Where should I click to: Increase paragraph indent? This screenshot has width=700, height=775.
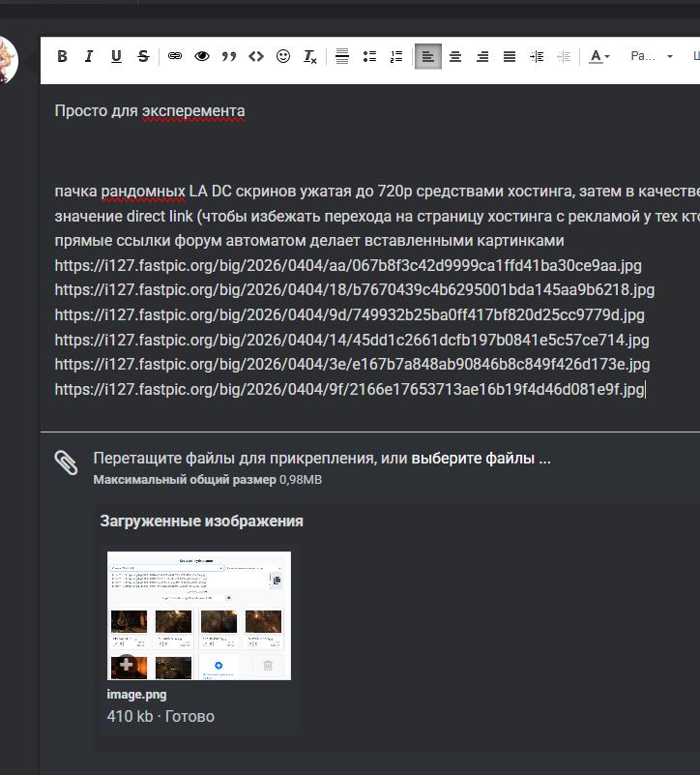pos(537,56)
